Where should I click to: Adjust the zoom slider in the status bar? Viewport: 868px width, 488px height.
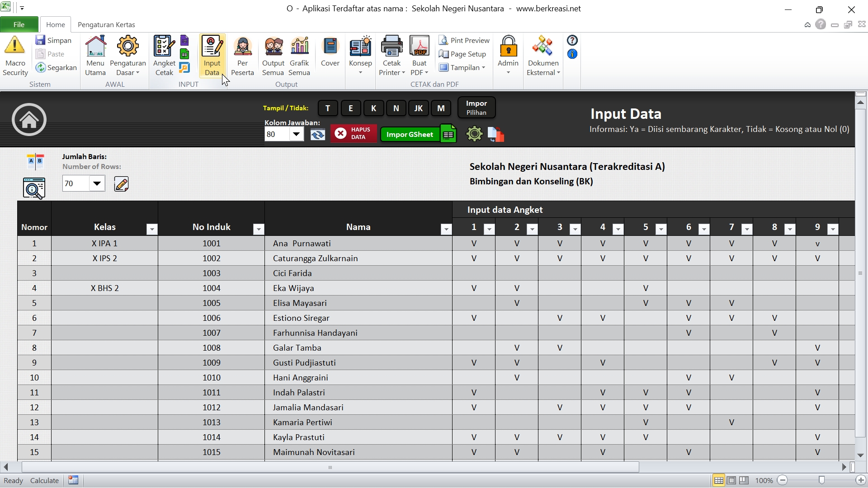click(821, 480)
